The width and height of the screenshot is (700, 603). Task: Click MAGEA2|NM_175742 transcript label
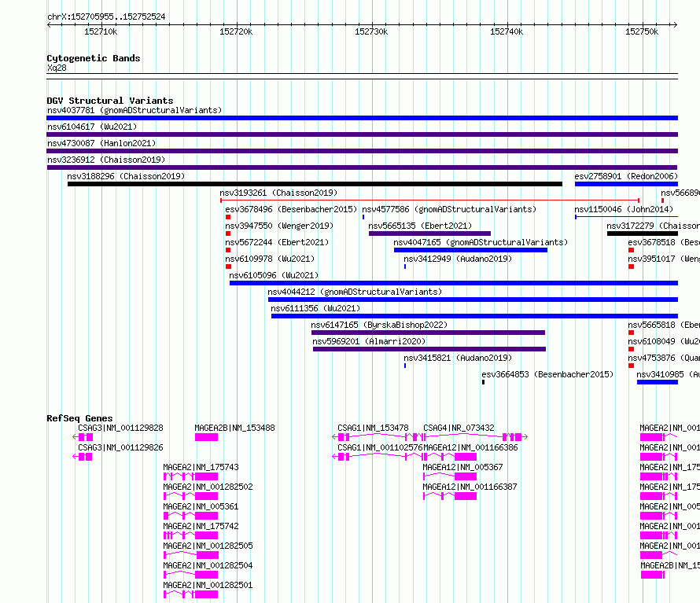201,526
